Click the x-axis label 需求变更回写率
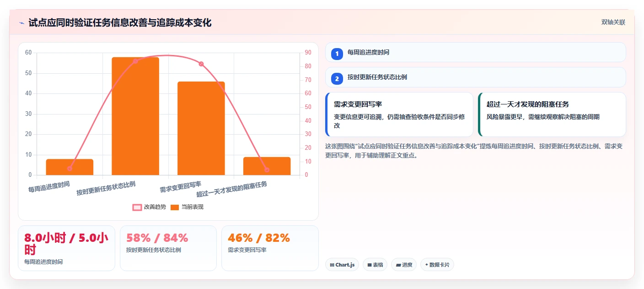 point(180,187)
